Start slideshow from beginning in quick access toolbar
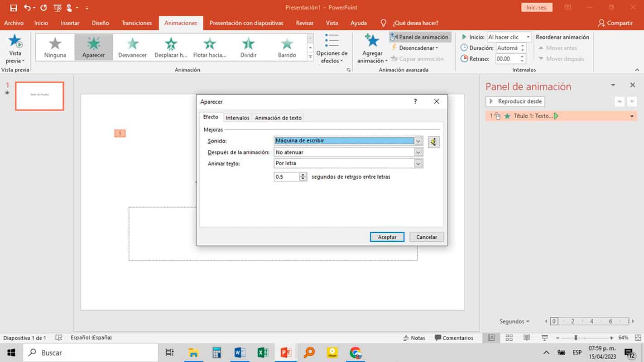 pos(58,8)
